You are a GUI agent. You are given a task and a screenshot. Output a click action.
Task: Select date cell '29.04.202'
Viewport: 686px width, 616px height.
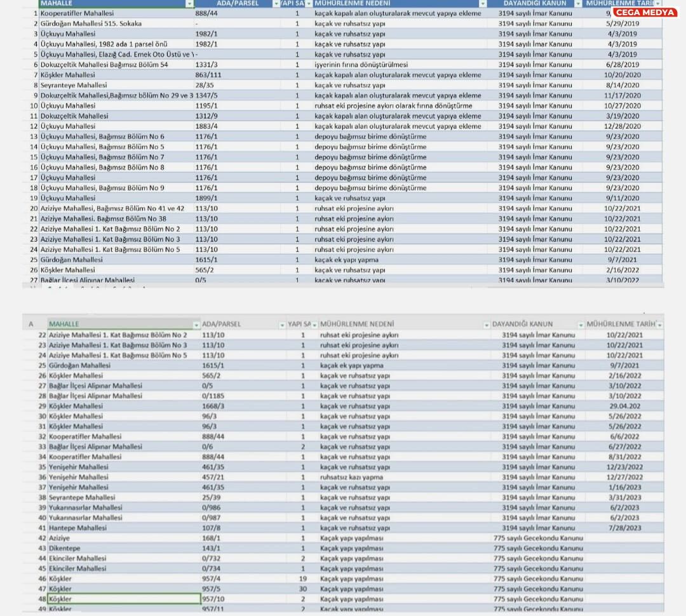625,406
